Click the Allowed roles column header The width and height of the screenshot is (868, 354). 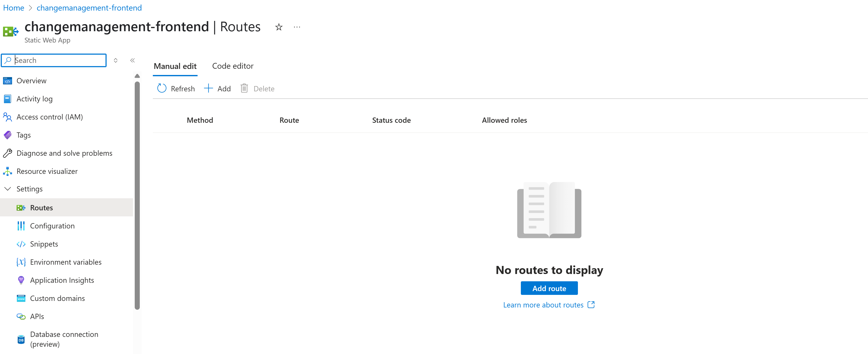point(504,120)
